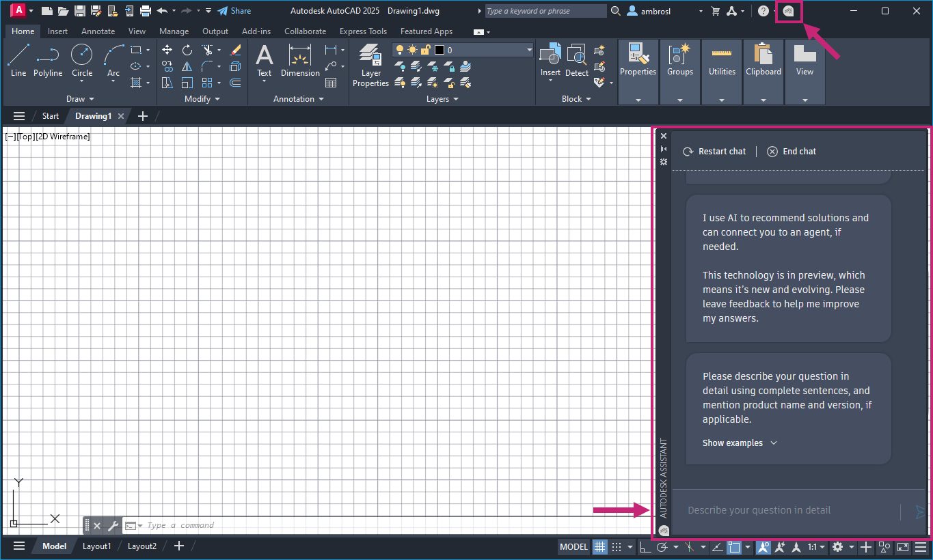Open the layer selection dropdown
The image size is (933, 560).
tap(529, 50)
